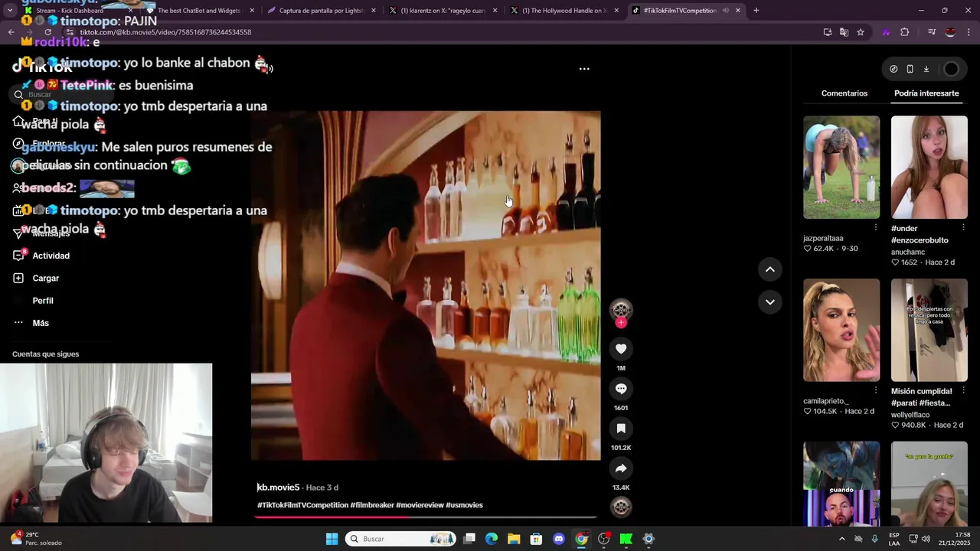Like the video with the heart icon
Screen dimensions: 980x551
pos(621,349)
